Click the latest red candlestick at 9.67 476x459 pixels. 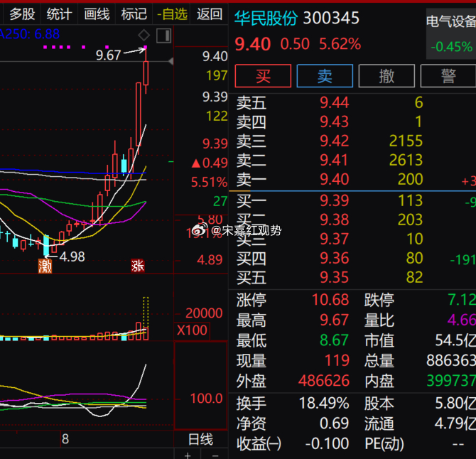146,73
